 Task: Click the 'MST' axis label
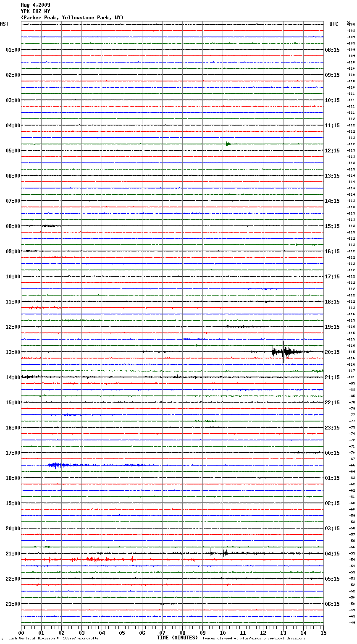(x=4, y=24)
